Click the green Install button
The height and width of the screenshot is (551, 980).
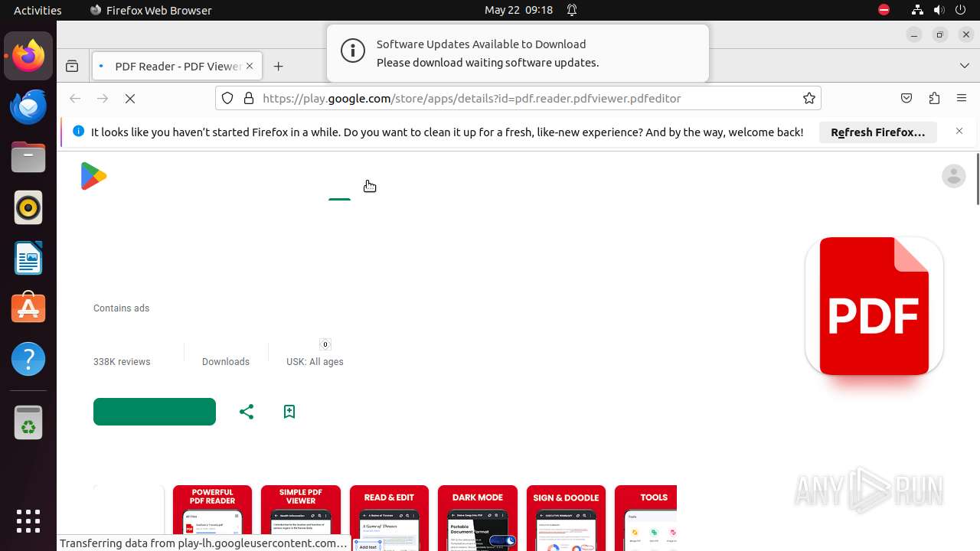pos(155,412)
